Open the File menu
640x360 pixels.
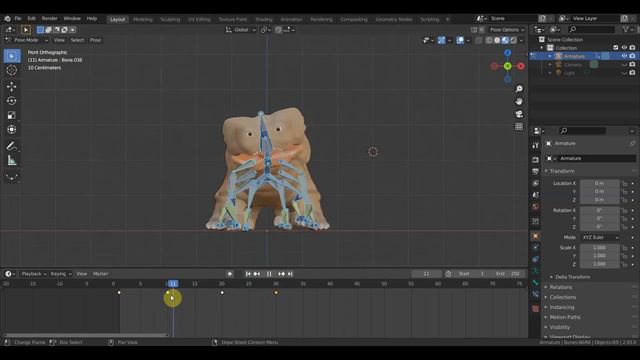click(18, 19)
